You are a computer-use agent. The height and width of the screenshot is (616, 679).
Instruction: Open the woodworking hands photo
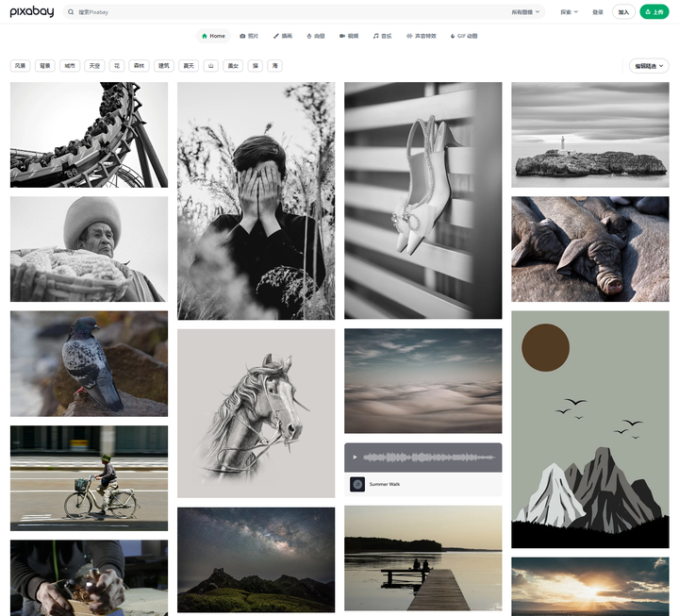[89, 578]
